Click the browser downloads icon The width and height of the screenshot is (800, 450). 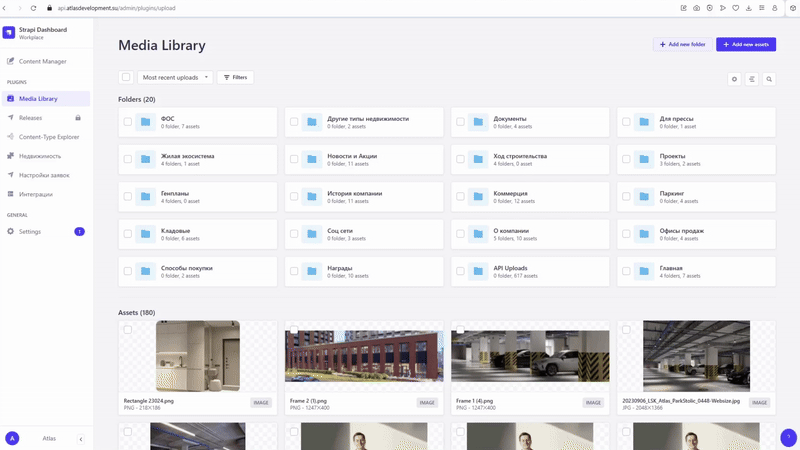750,7
